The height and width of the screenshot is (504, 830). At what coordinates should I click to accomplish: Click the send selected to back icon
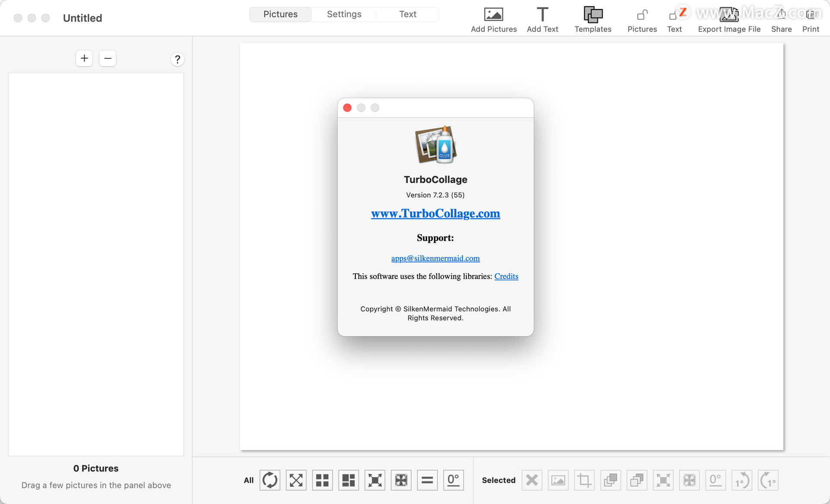pyautogui.click(x=637, y=480)
